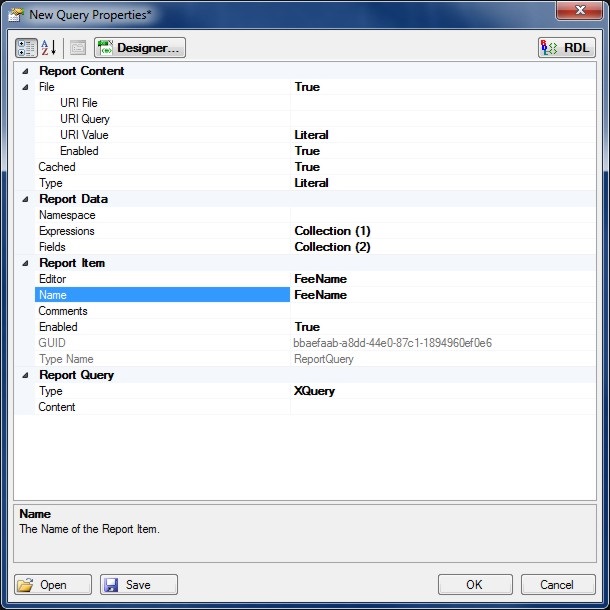Viewport: 610px width, 610px height.
Task: Select the Cached property value True
Action: click(x=440, y=167)
